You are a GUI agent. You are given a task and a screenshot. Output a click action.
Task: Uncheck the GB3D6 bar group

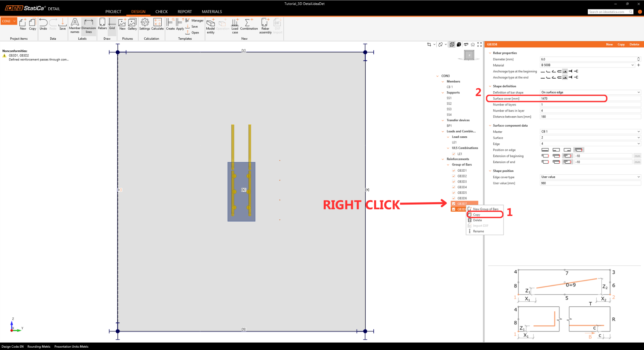pos(453,198)
